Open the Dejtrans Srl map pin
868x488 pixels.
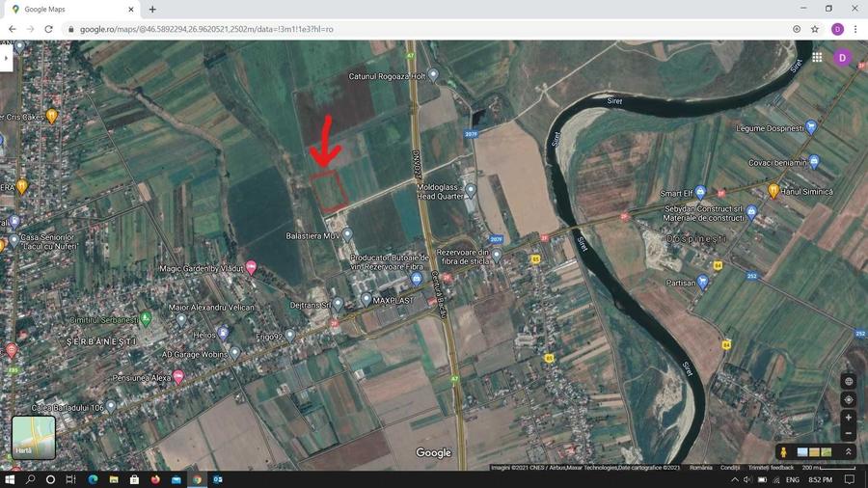[x=338, y=304]
